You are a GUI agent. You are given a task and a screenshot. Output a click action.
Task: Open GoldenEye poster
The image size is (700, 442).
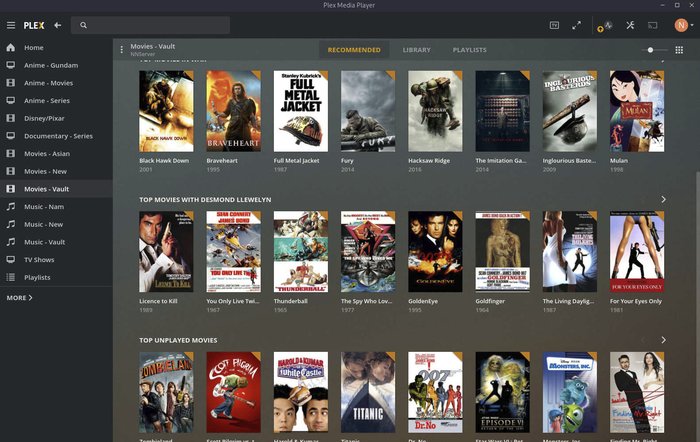(x=435, y=252)
